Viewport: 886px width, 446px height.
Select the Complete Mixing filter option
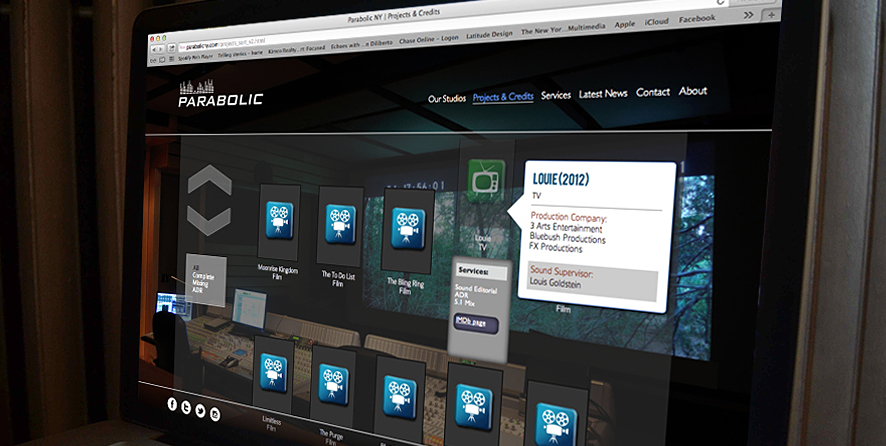click(202, 280)
